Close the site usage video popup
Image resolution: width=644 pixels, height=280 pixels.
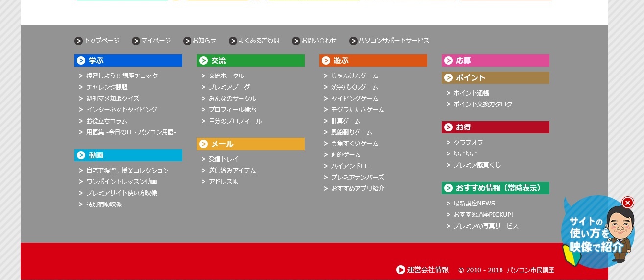coord(628,203)
